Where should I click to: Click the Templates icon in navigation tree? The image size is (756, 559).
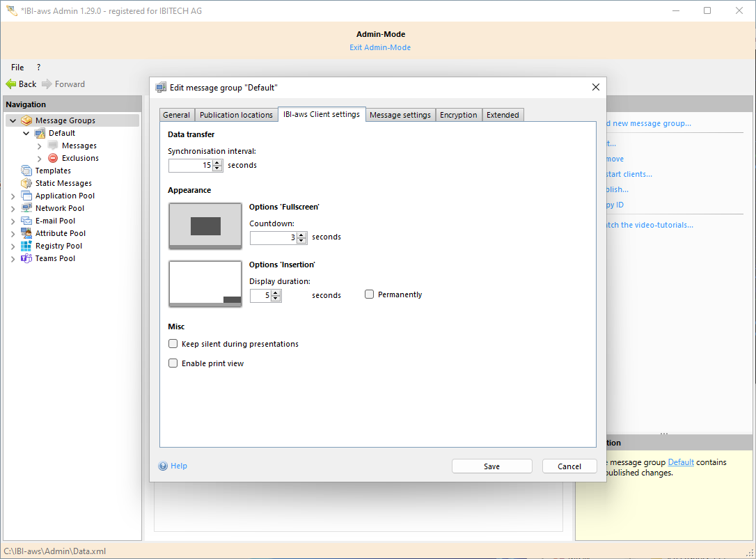pos(26,171)
